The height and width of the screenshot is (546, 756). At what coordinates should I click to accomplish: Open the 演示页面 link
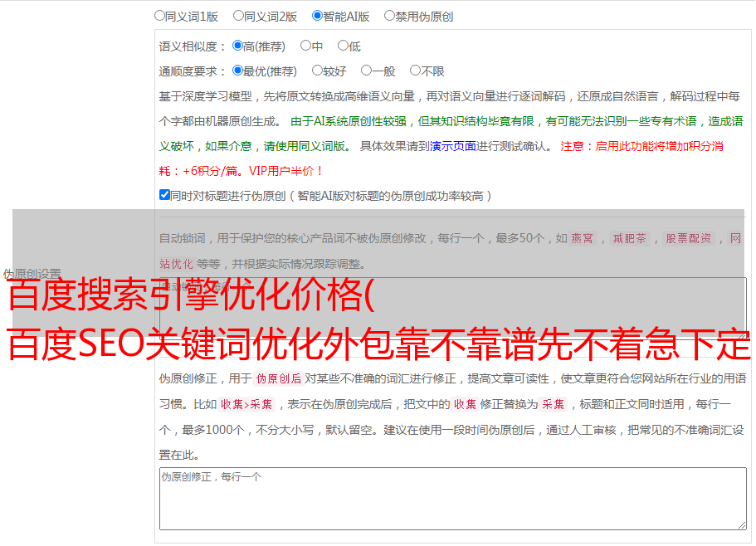[x=452, y=146]
